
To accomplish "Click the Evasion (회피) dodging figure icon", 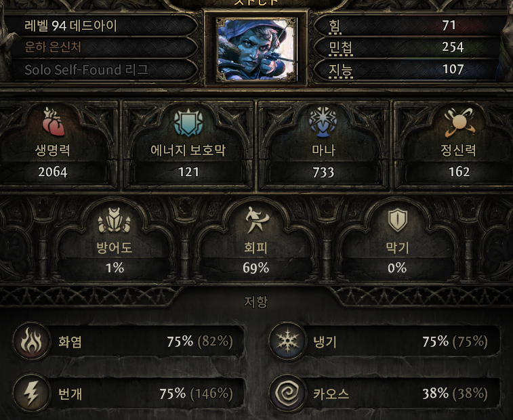I will click(x=256, y=219).
